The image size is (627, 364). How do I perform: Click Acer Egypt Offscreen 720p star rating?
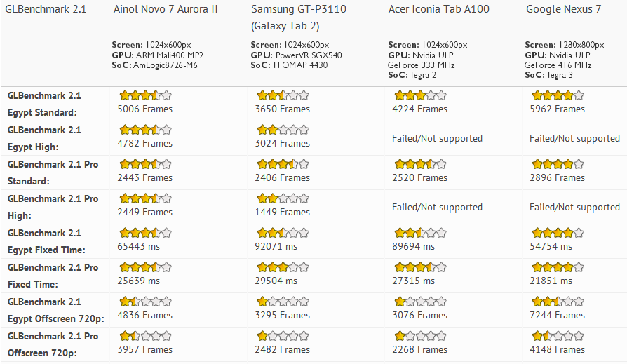tap(420, 302)
